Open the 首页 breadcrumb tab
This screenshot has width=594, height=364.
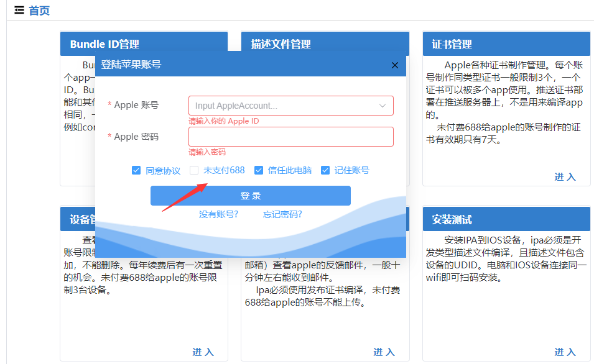click(x=39, y=11)
